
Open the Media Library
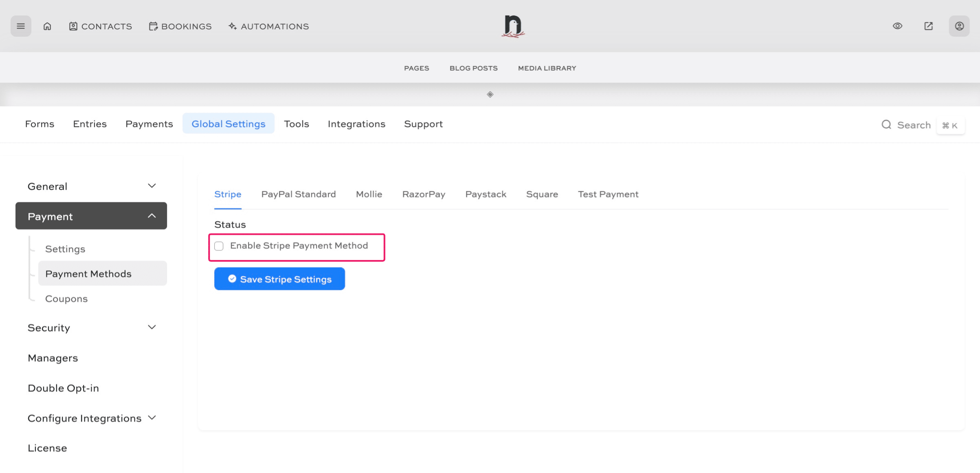point(547,68)
